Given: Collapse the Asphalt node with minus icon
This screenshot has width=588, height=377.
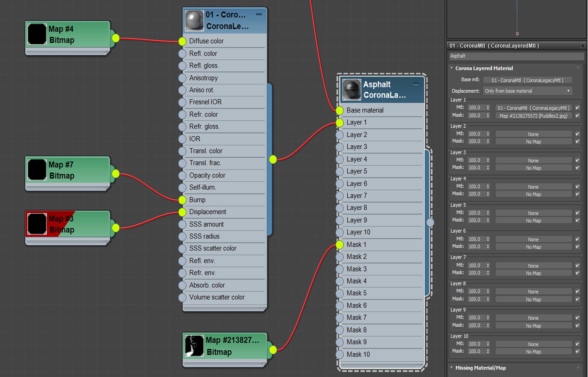Looking at the screenshot, I should click(416, 84).
